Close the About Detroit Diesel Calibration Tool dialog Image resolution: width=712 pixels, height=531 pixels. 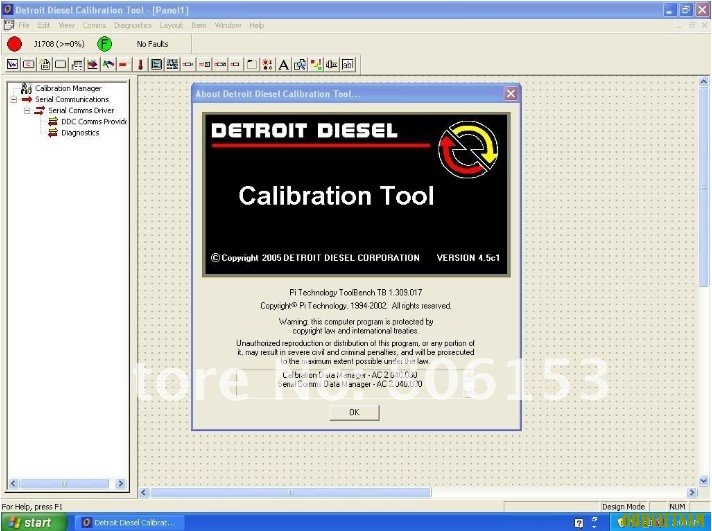pos(511,94)
